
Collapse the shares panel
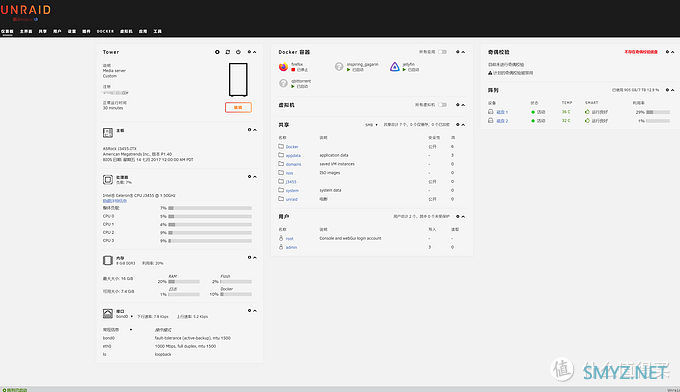[x=463, y=125]
